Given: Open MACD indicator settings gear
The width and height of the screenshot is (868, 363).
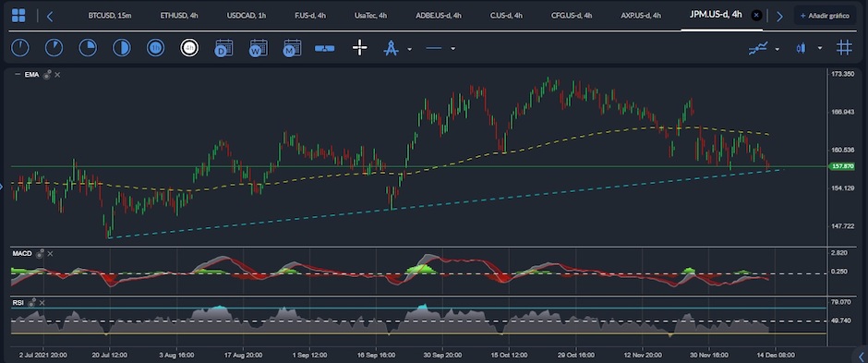Looking at the screenshot, I should point(40,253).
